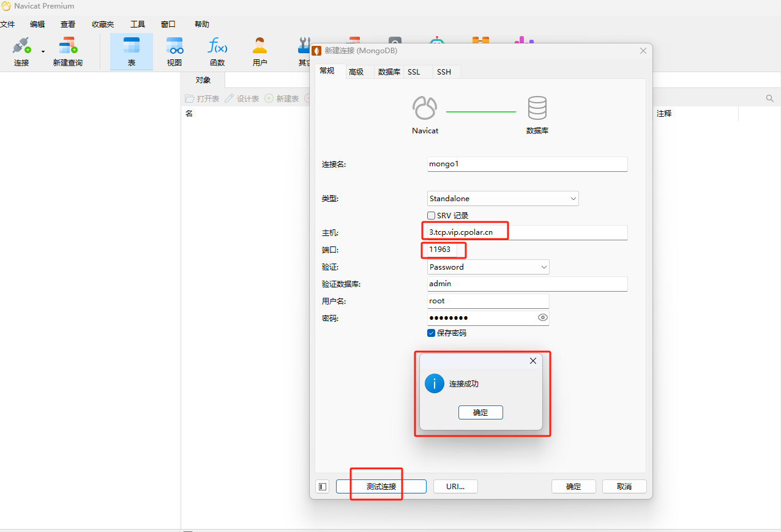Select the 函数 functions toolbar button
This screenshot has height=532, width=781.
(x=217, y=51)
